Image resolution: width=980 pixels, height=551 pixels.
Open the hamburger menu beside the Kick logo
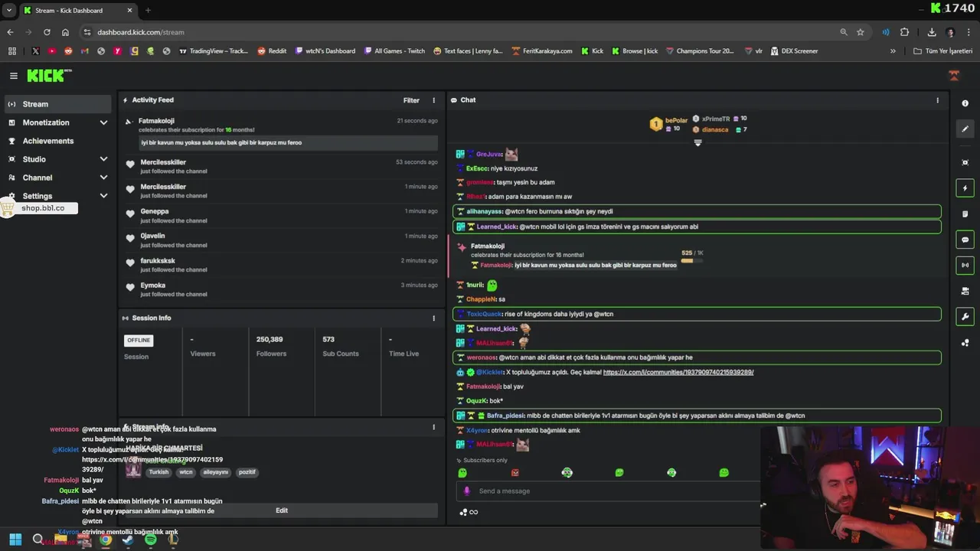click(13, 76)
